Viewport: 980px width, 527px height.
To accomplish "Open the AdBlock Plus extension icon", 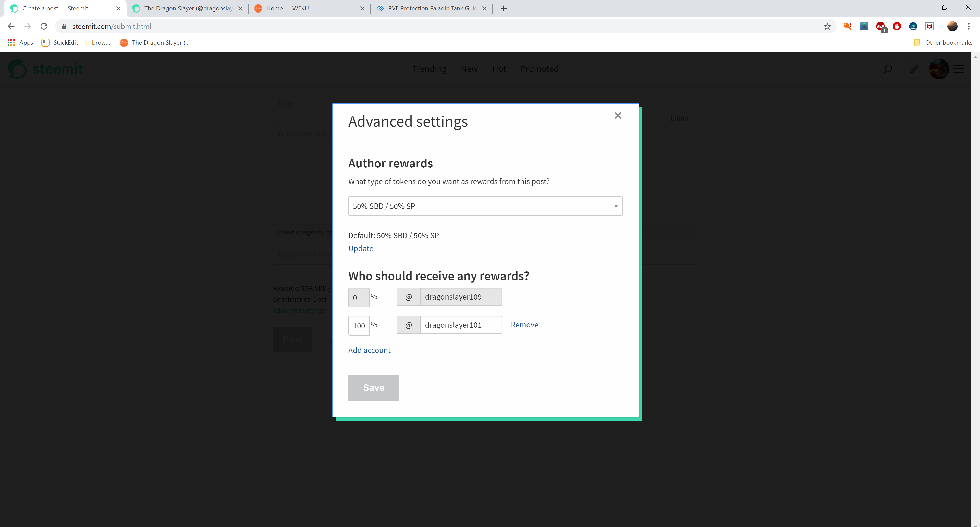I will [x=880, y=26].
